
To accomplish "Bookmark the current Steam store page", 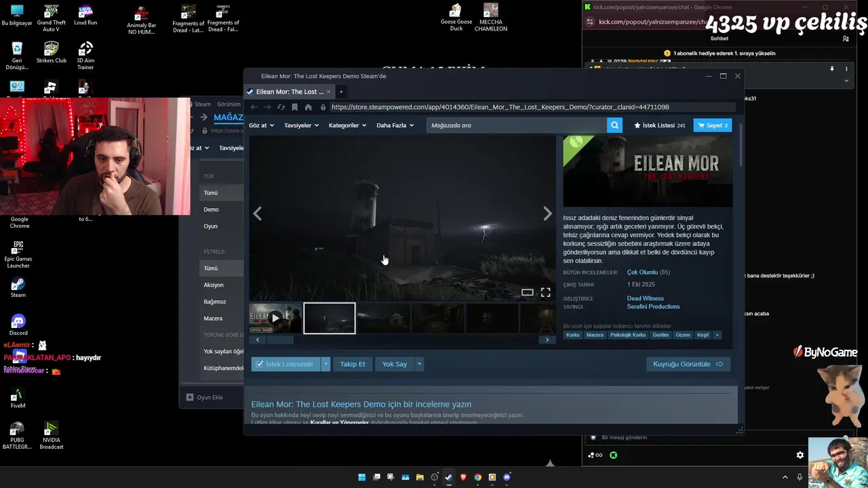I will tap(294, 107).
